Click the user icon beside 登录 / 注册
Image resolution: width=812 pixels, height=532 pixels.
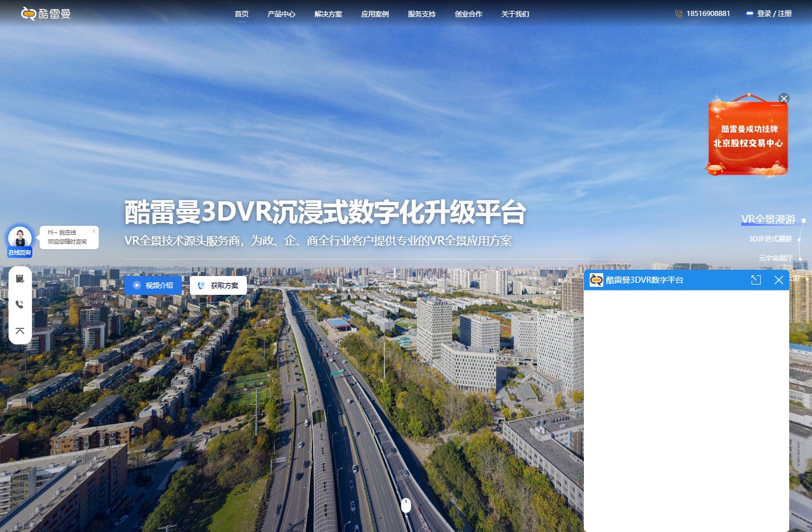tap(750, 14)
